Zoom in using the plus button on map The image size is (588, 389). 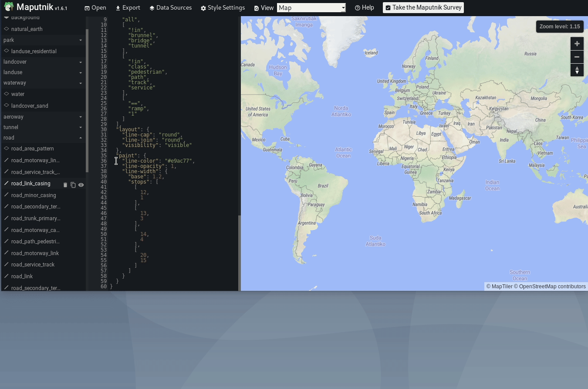(577, 44)
